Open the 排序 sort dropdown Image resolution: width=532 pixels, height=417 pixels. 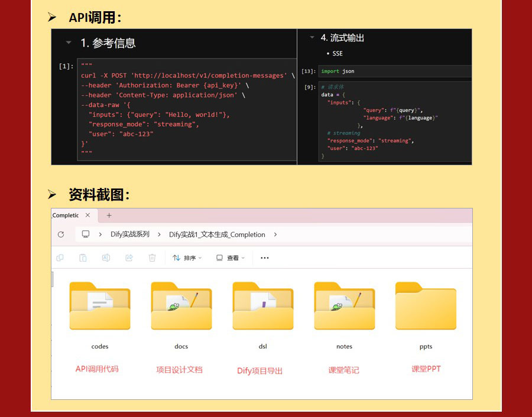pos(187,258)
